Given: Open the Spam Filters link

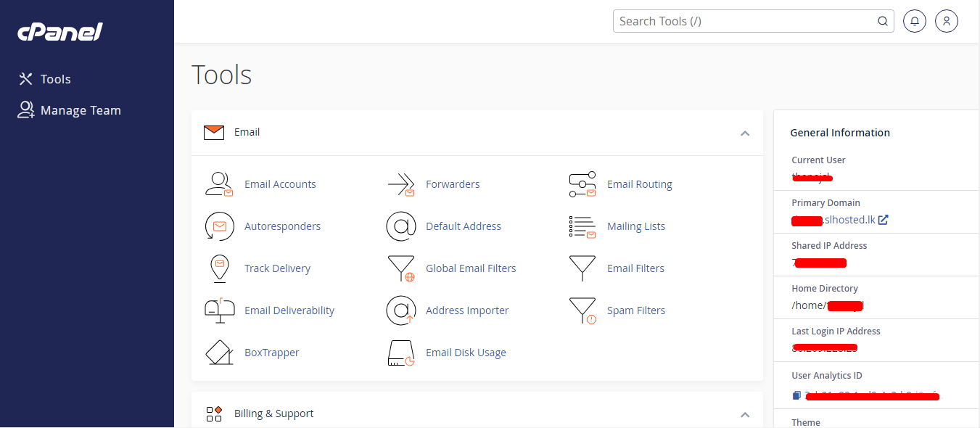Looking at the screenshot, I should click(635, 310).
